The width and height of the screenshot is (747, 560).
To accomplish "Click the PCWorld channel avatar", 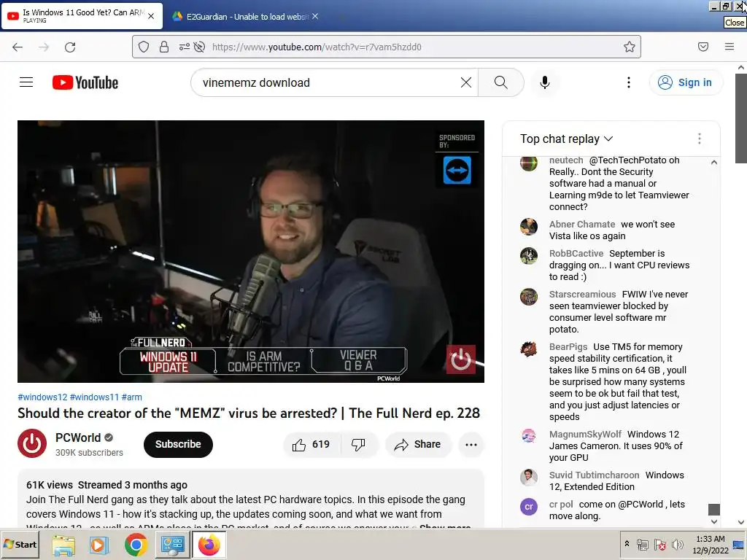I will [32, 443].
